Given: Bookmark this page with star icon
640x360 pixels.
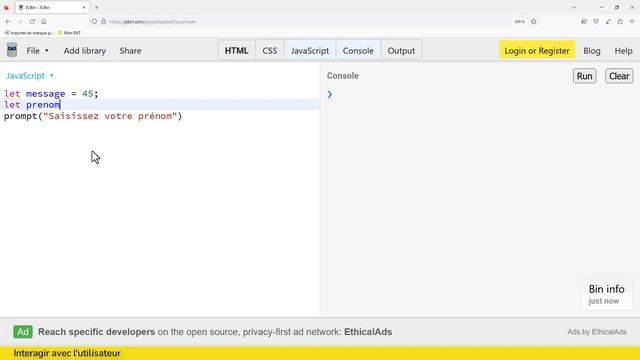Looking at the screenshot, I should [x=533, y=22].
